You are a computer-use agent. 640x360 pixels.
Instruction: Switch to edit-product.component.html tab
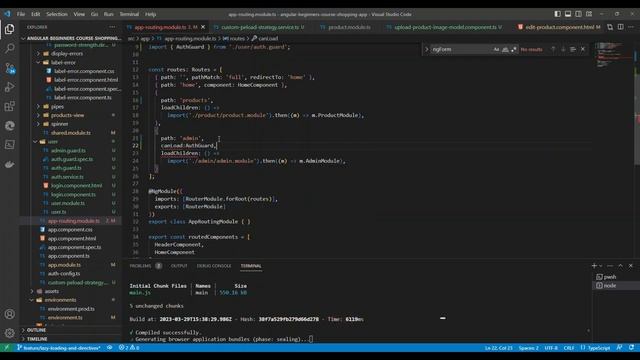[558, 27]
